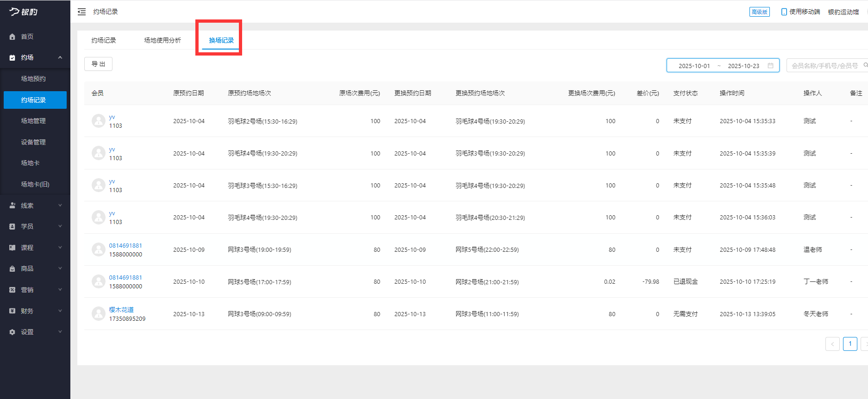Image resolution: width=868 pixels, height=399 pixels.
Task: Click the 高级版 badge in the header
Action: [x=760, y=12]
